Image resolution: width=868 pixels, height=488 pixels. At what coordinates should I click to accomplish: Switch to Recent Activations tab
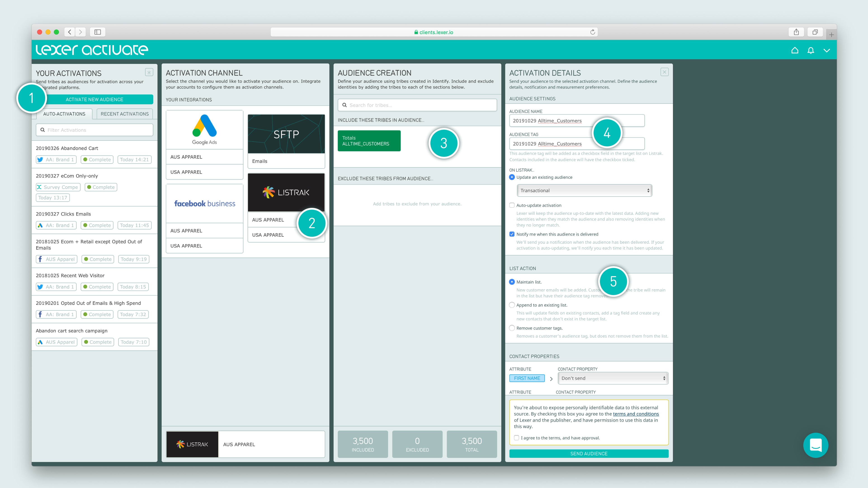(124, 114)
